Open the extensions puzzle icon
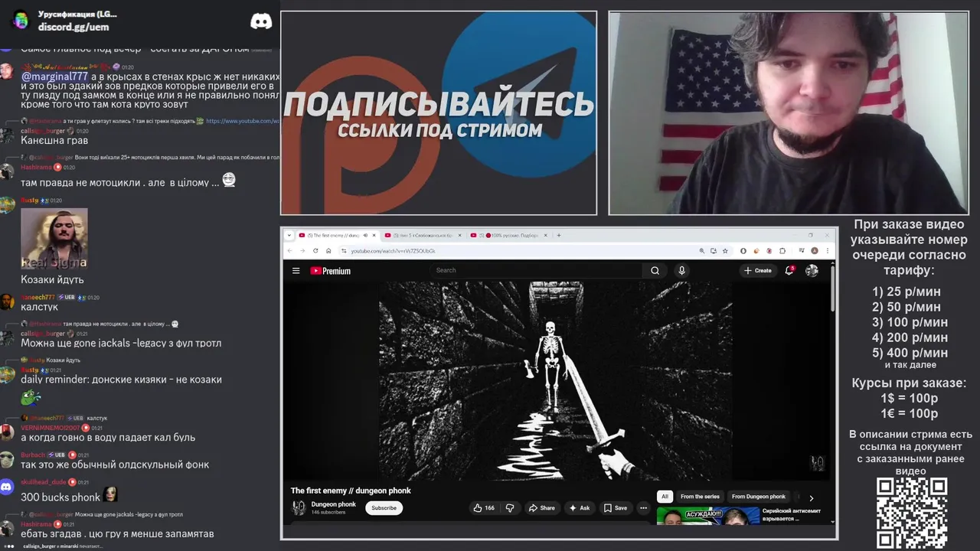 point(782,250)
